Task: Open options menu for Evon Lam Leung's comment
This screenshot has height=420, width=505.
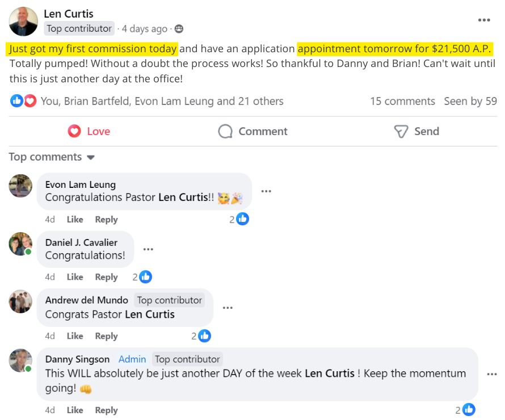Action: click(266, 191)
